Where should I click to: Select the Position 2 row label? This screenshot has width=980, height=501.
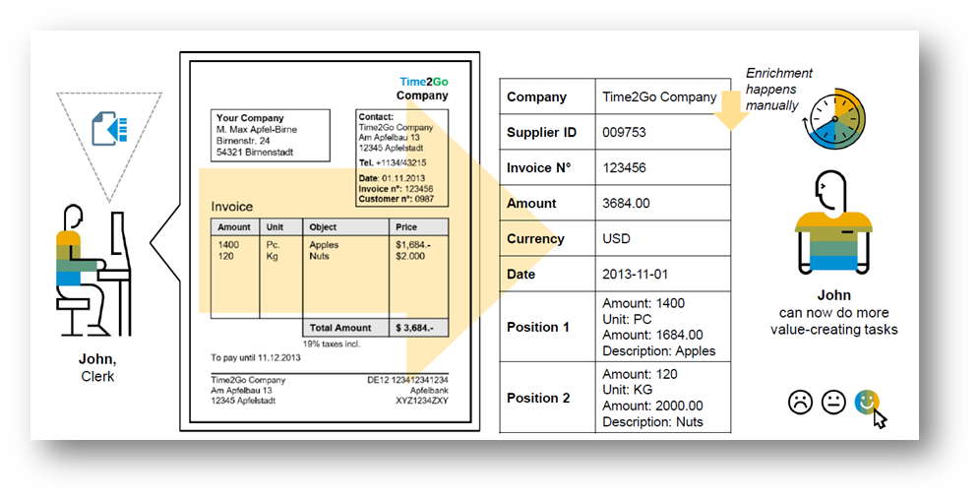537,398
